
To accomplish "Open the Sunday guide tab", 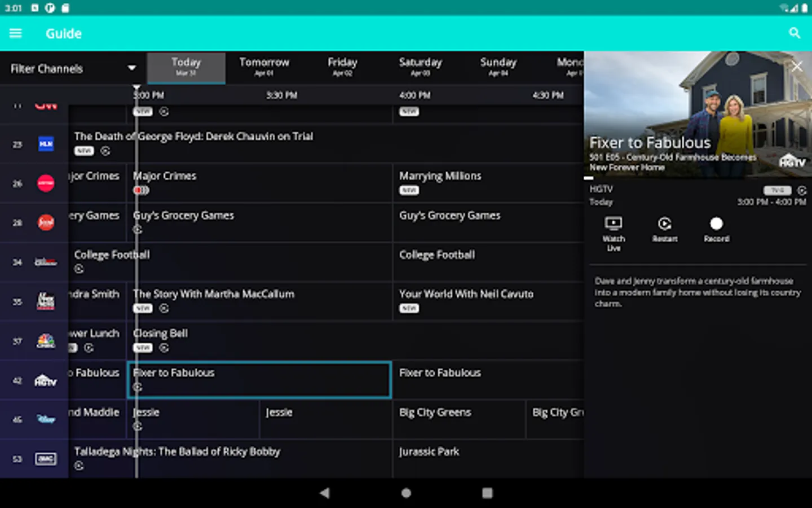I will point(498,67).
